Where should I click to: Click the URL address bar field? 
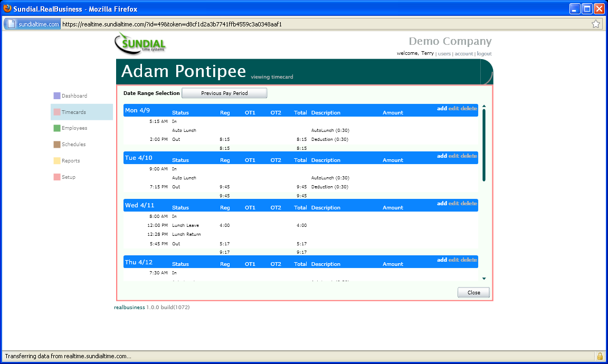click(x=317, y=24)
